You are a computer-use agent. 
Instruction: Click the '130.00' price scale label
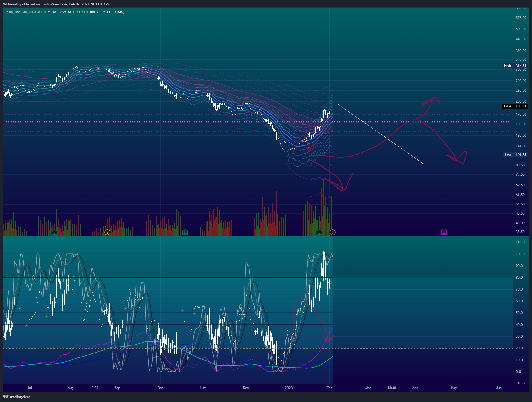click(x=521, y=136)
